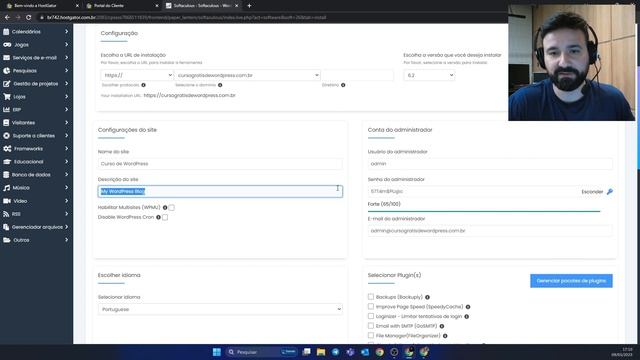This screenshot has height=360, width=640.
Task: Click the Suporte a clientes lifebuoy icon
Action: click(x=6, y=136)
